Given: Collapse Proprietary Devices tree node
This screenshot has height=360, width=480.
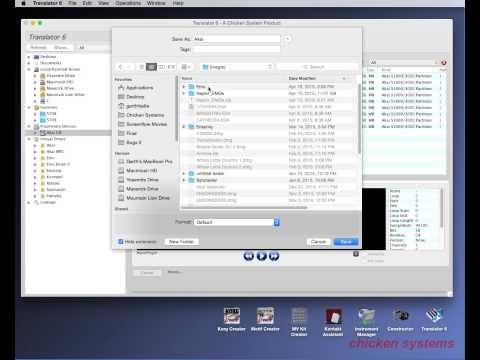Looking at the screenshot, I should tap(29, 126).
